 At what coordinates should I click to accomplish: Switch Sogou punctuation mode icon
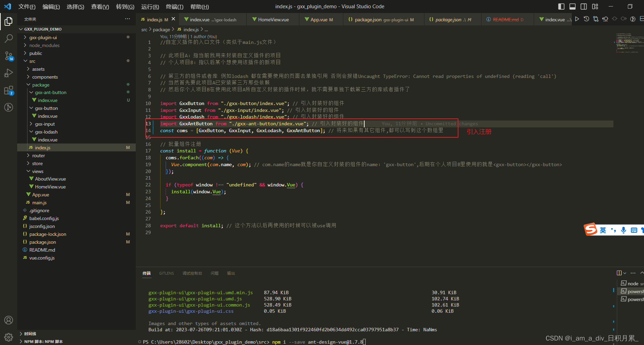coord(613,230)
